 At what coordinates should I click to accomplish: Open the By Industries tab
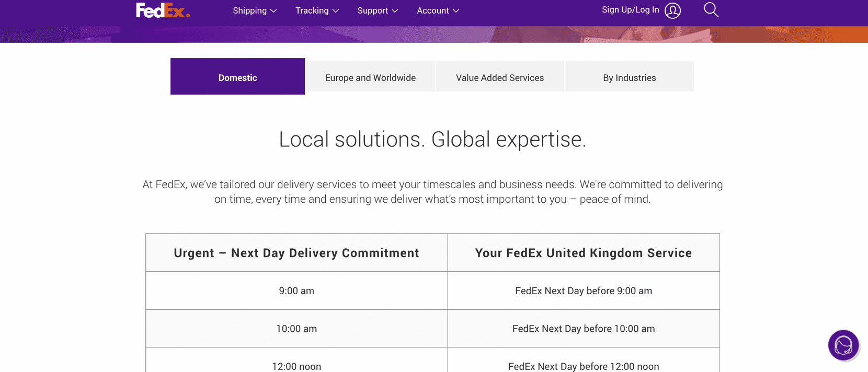click(x=629, y=77)
